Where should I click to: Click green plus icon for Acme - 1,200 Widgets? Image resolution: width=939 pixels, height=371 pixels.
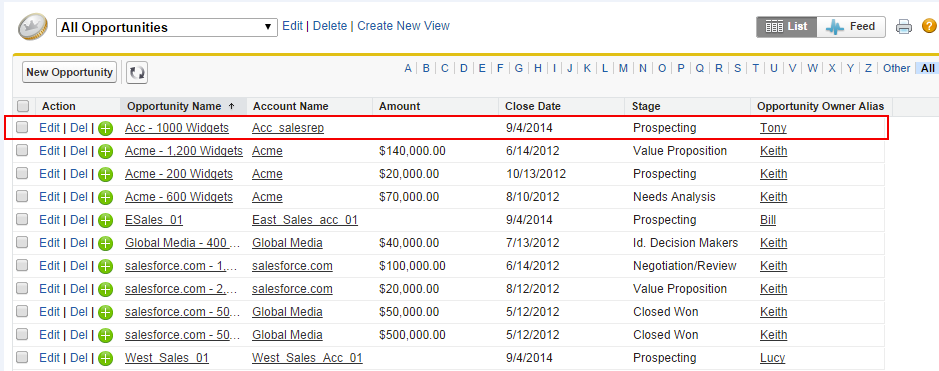point(105,151)
